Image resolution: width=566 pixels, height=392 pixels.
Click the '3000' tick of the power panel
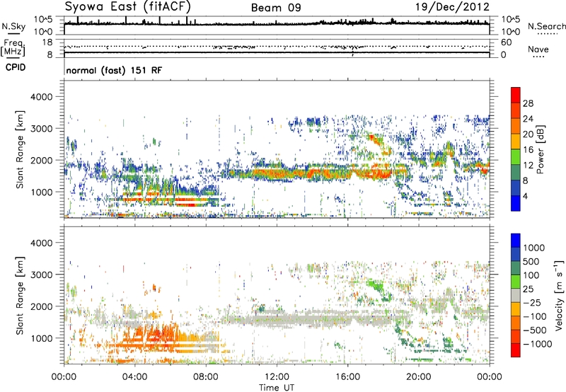click(41, 129)
